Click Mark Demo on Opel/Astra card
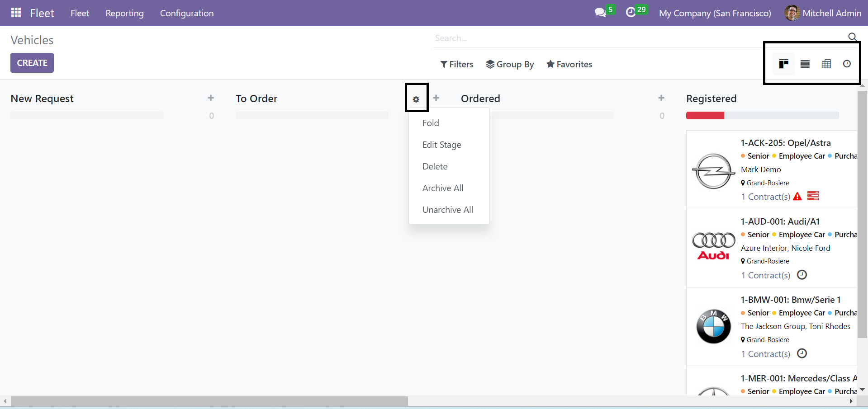The height and width of the screenshot is (409, 868). pos(761,169)
